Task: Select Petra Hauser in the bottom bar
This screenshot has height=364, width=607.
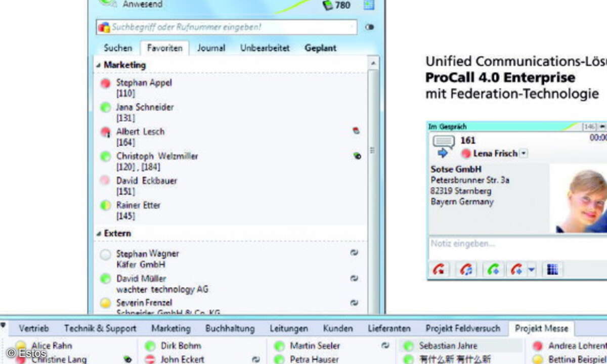Action: point(314,359)
